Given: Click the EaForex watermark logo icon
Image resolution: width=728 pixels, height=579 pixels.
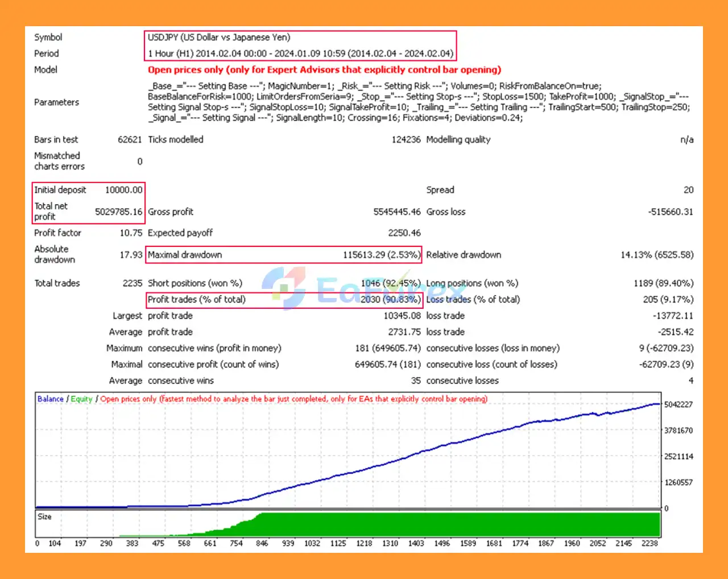Looking at the screenshot, I should click(x=284, y=288).
